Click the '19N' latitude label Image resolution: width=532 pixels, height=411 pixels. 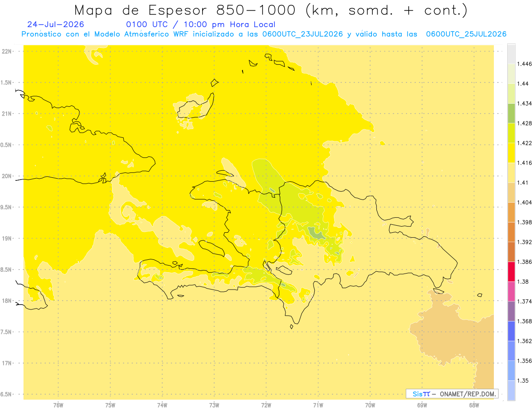[7, 239]
